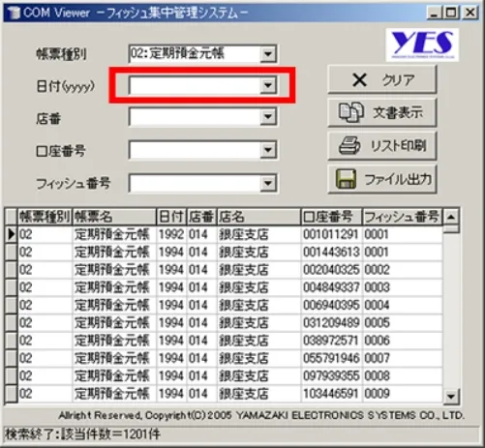Click fiche number 0006 cell

[x=402, y=341]
